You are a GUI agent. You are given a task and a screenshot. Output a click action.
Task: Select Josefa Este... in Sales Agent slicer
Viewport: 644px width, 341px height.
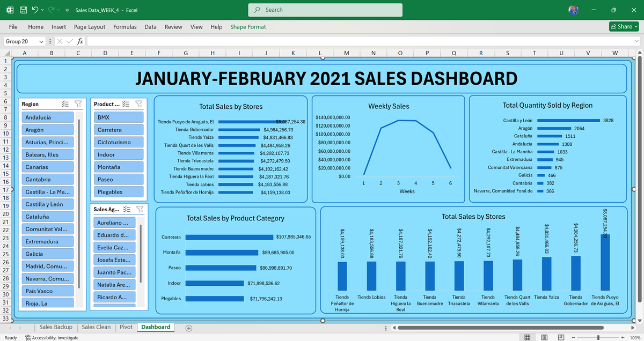[114, 260]
